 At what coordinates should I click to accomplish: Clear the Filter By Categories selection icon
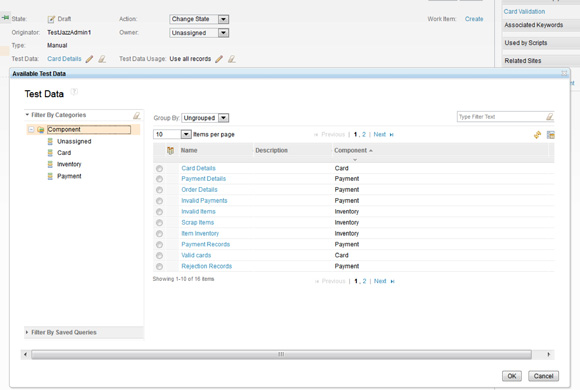click(x=136, y=116)
